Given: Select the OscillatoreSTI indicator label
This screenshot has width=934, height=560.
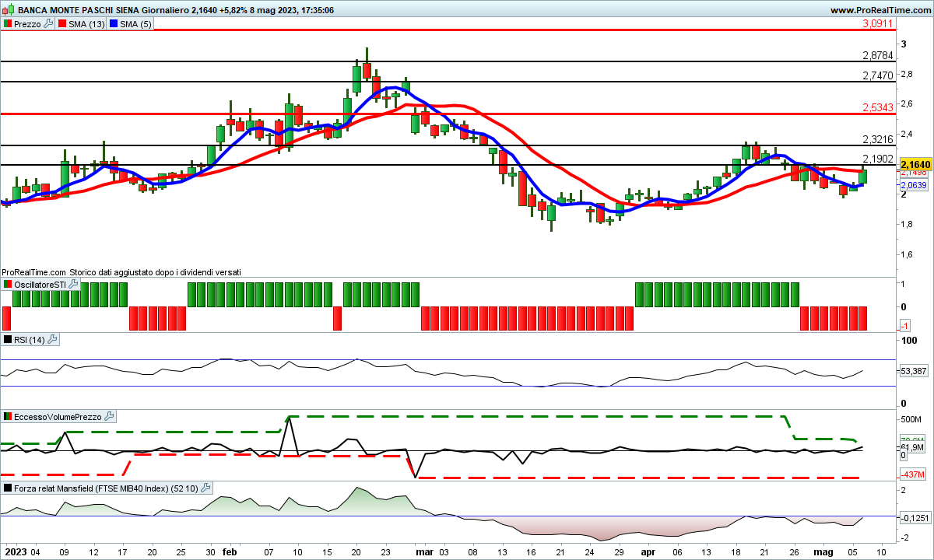Looking at the screenshot, I should point(40,285).
